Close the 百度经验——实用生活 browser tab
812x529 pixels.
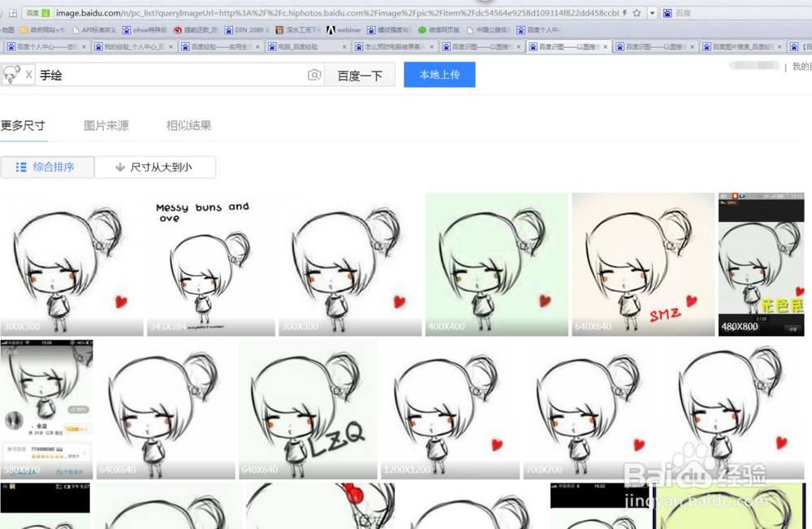(x=257, y=46)
